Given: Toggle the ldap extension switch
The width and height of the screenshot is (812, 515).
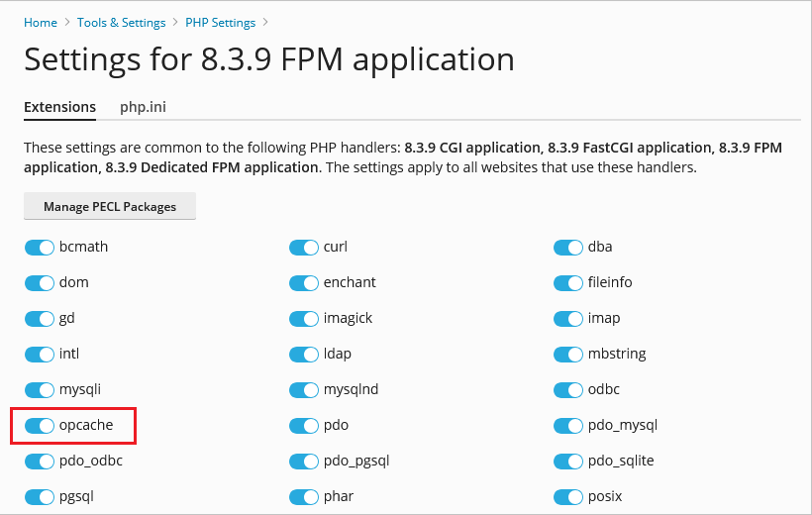Looking at the screenshot, I should point(304,355).
